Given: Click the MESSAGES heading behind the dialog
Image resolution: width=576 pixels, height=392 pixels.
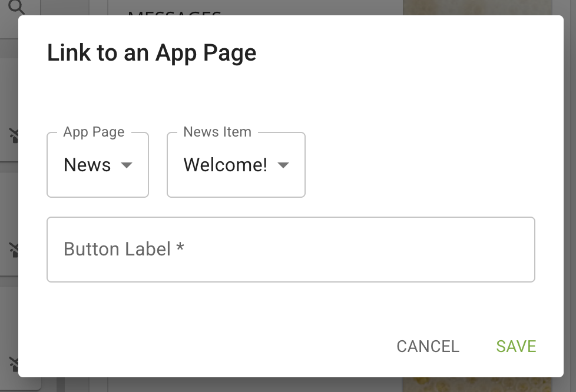Looking at the screenshot, I should click(175, 12).
